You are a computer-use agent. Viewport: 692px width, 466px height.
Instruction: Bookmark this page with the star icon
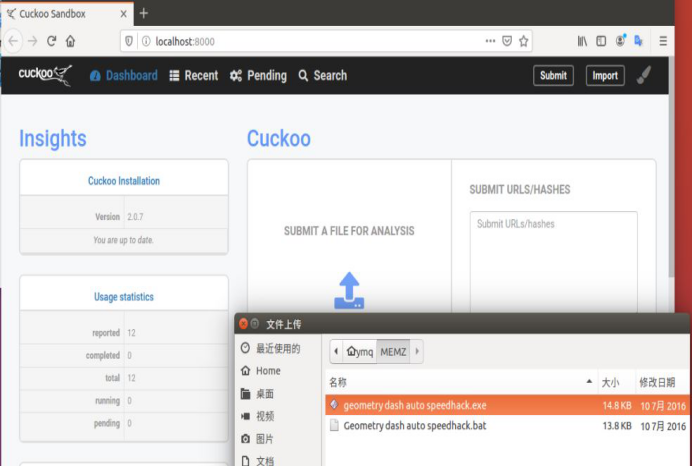click(x=524, y=41)
